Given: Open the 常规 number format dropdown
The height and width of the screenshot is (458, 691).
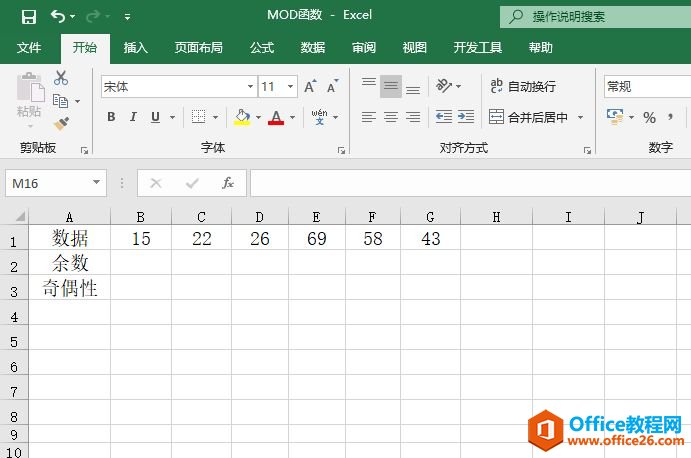Looking at the screenshot, I should pos(647,86).
